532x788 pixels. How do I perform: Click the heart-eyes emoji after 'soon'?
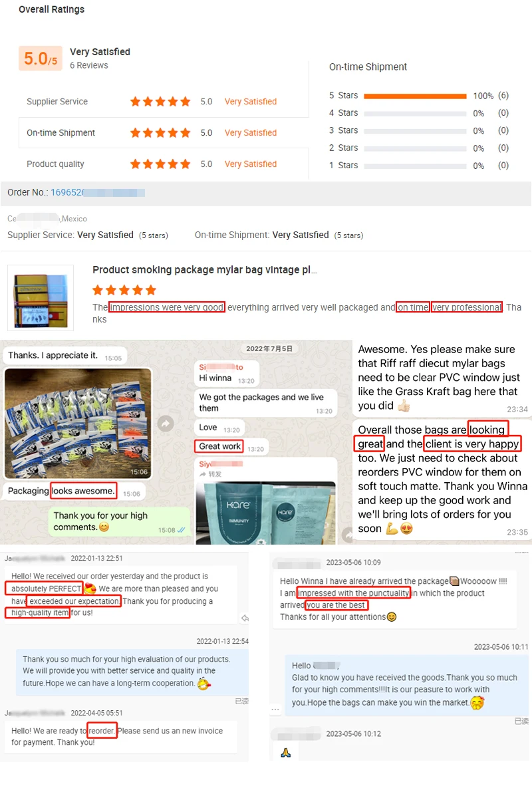[407, 529]
